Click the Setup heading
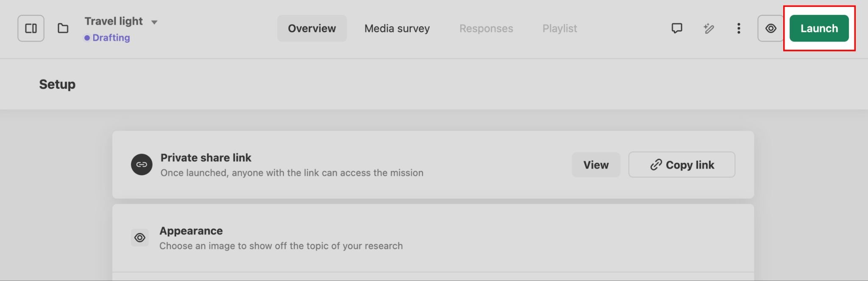Screen dimensions: 868x281 click(57, 84)
